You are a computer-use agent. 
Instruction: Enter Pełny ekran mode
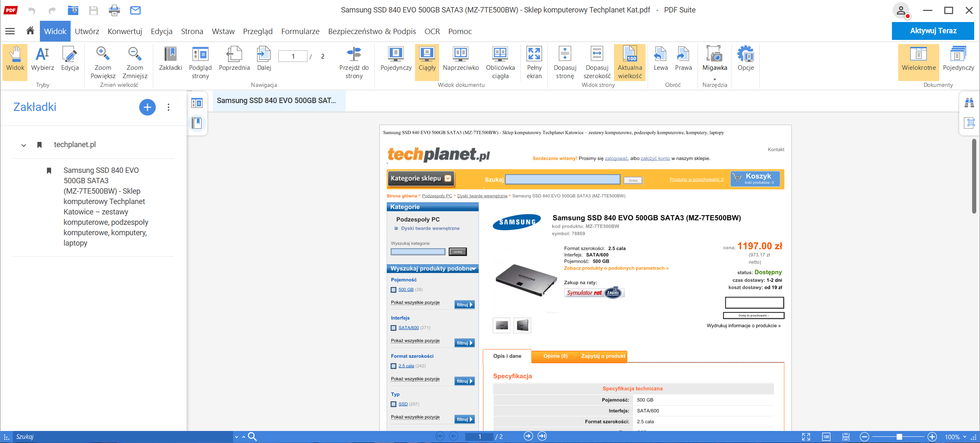534,62
